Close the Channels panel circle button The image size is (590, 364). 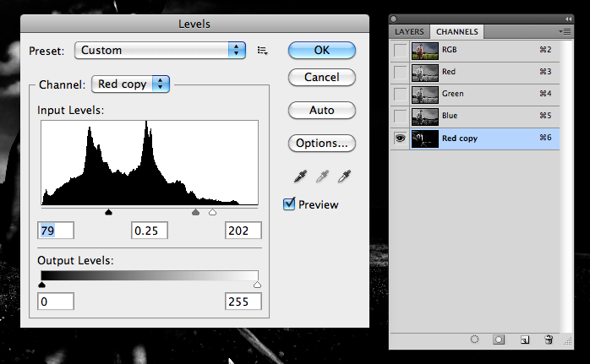[x=394, y=19]
